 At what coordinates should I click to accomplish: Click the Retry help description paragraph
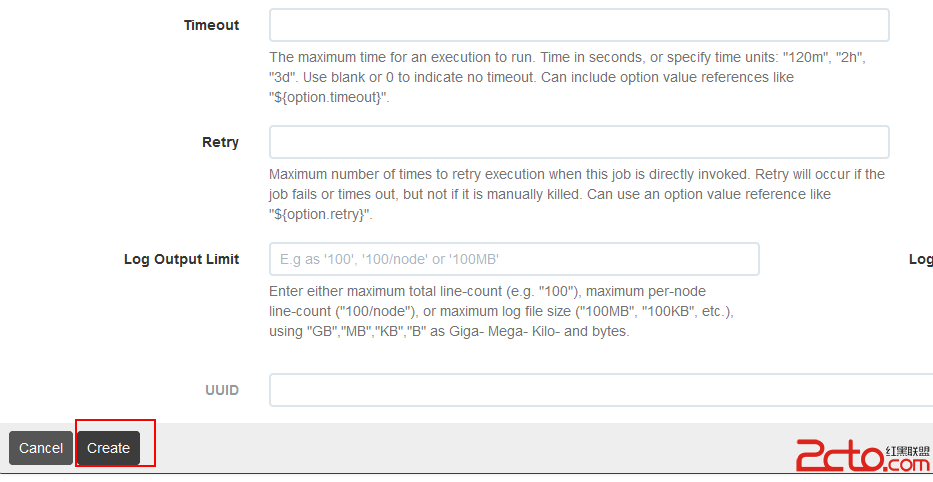(577, 194)
